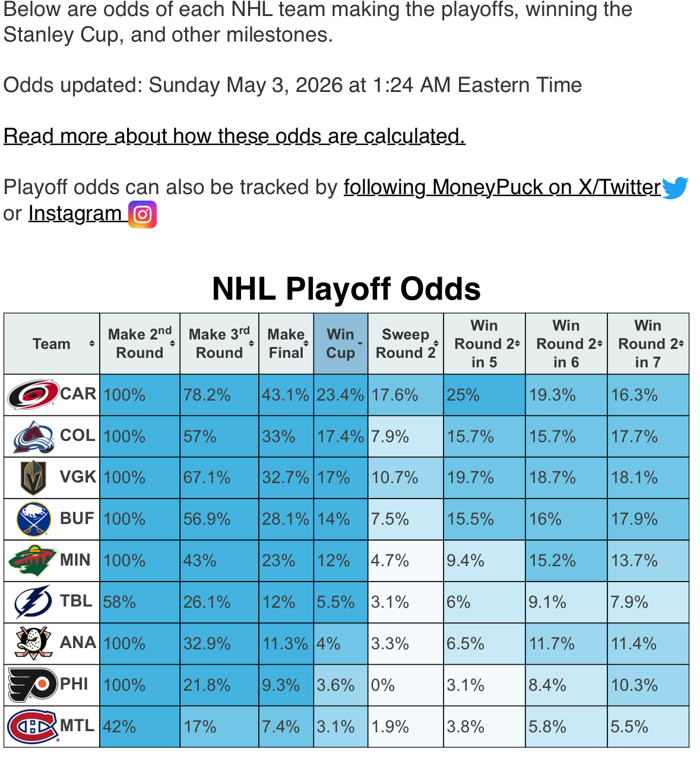Click the Buffalo Sabres logo
Screen dimensions: 700x781
(33, 519)
